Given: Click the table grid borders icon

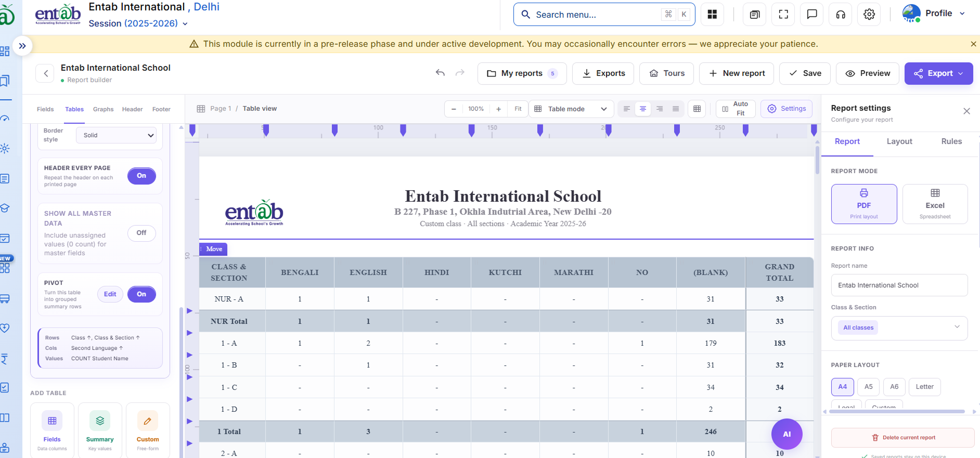Looking at the screenshot, I should pyautogui.click(x=697, y=109).
